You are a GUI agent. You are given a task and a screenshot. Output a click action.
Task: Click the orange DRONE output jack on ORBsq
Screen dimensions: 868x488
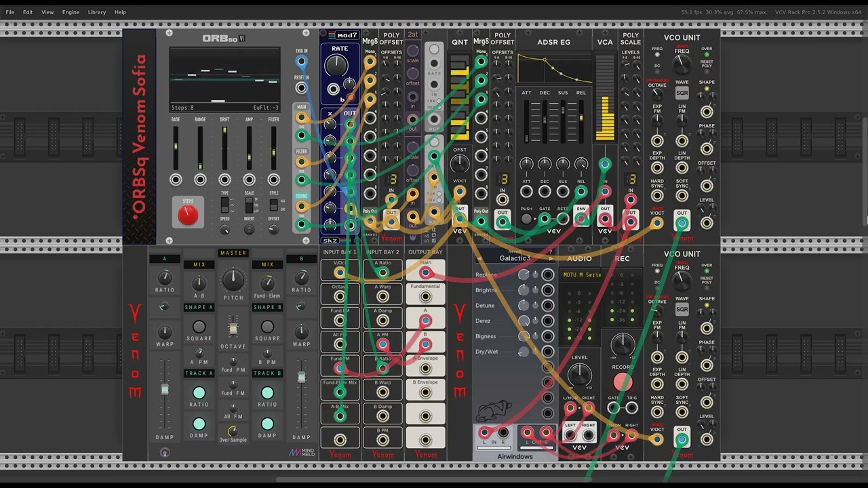click(301, 207)
